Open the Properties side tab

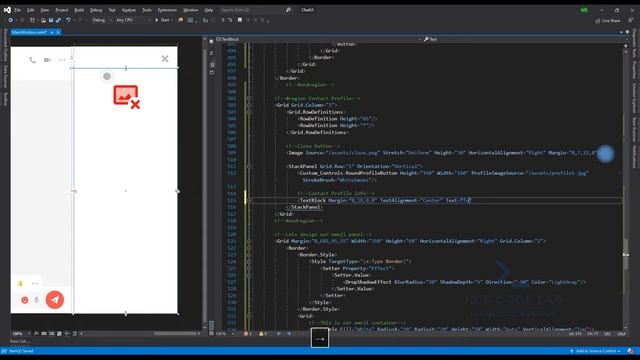point(634,70)
